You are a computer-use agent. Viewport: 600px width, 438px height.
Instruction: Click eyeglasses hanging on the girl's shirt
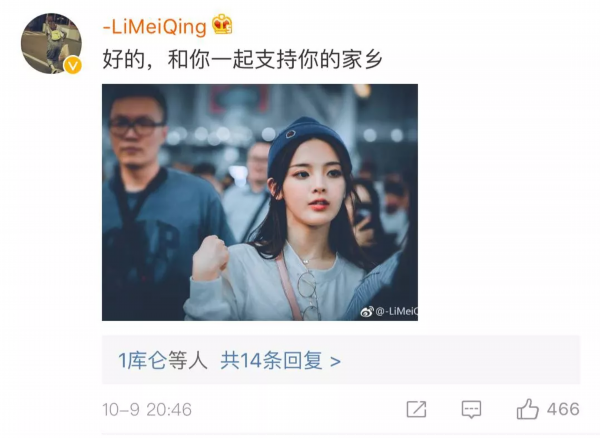pos(309,295)
